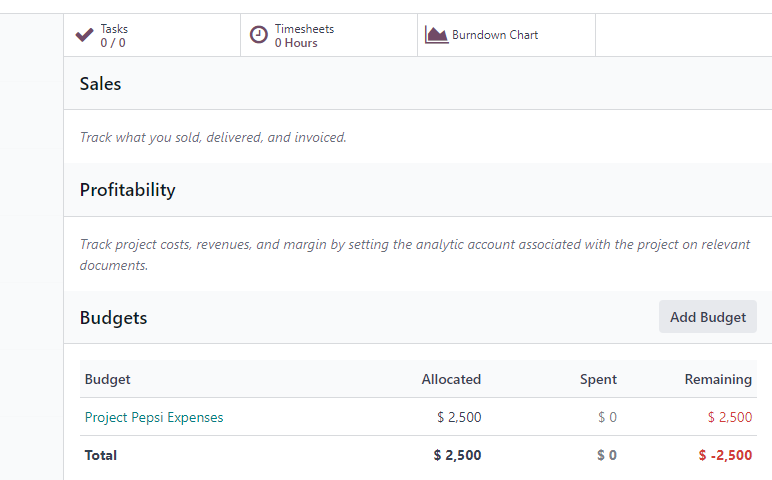Click the bold $ 2,500 total allocated
Viewport: 772px width, 480px height.
coord(457,455)
